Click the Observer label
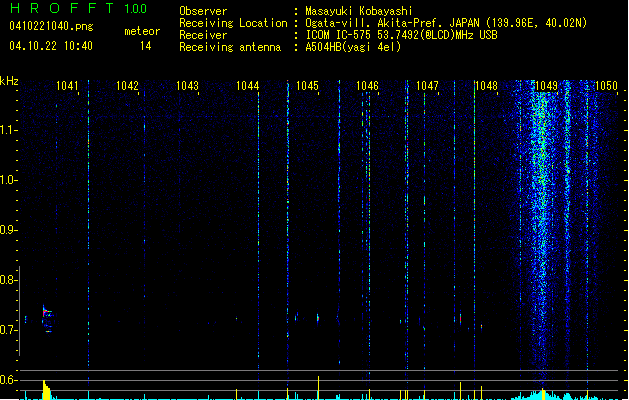 point(203,11)
